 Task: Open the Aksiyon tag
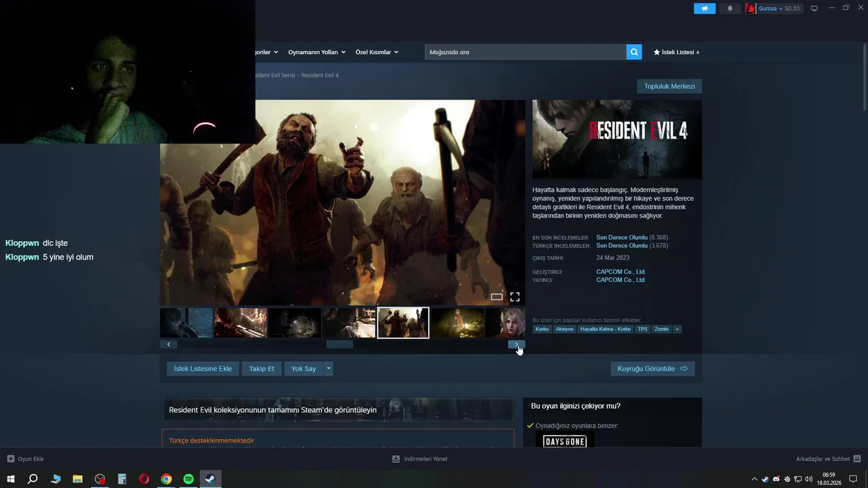click(565, 329)
